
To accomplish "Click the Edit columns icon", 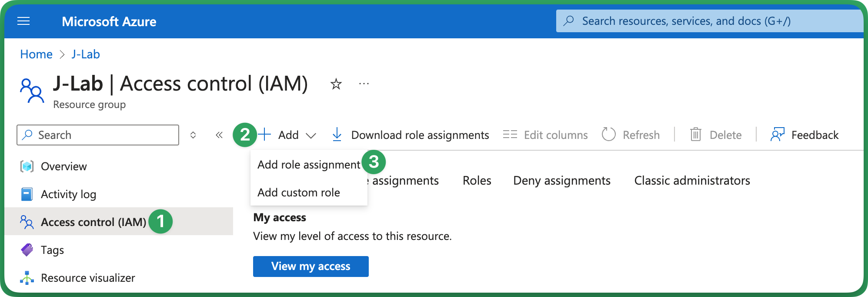I will 510,135.
